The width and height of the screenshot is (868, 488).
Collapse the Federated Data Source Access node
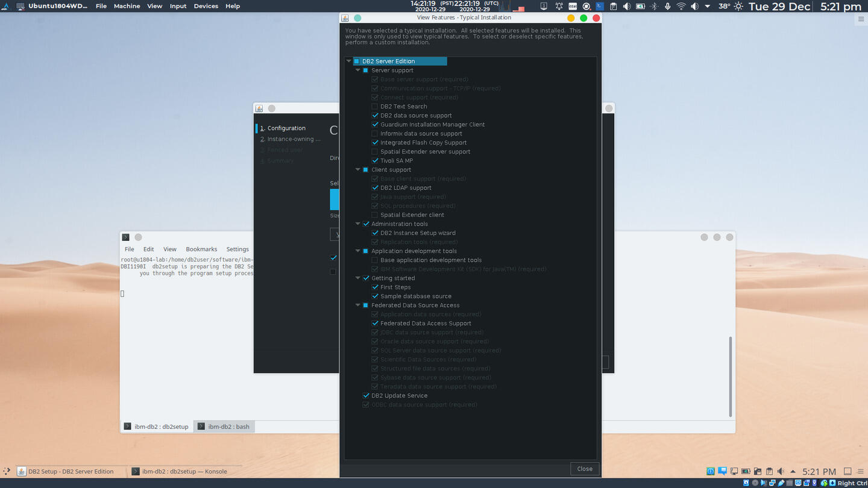pos(357,305)
